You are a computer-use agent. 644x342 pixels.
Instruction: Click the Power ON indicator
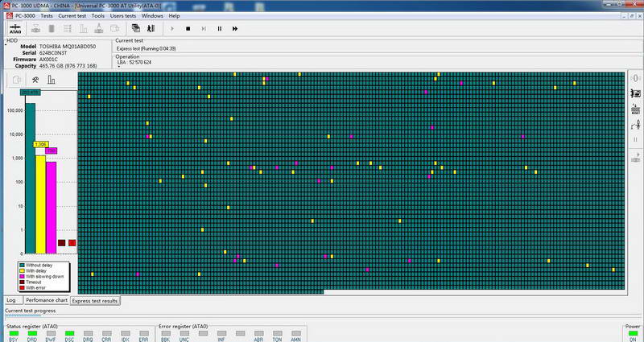tap(633, 333)
